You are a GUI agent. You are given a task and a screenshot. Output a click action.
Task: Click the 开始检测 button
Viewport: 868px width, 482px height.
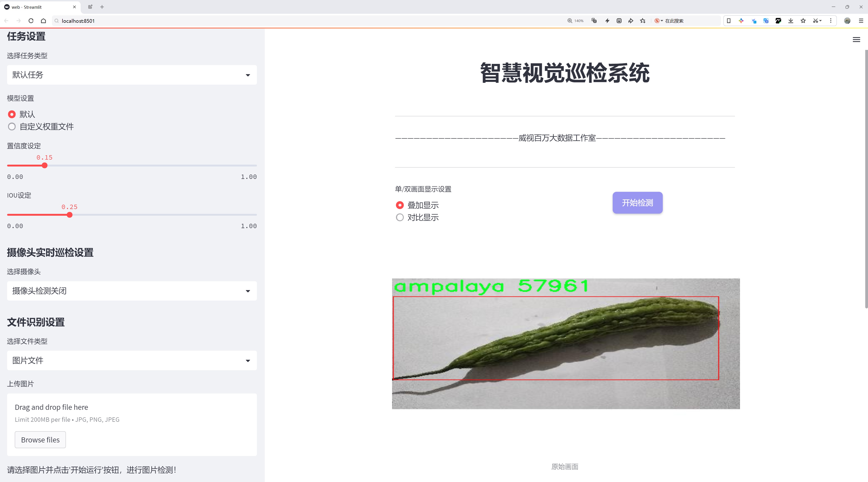(637, 203)
